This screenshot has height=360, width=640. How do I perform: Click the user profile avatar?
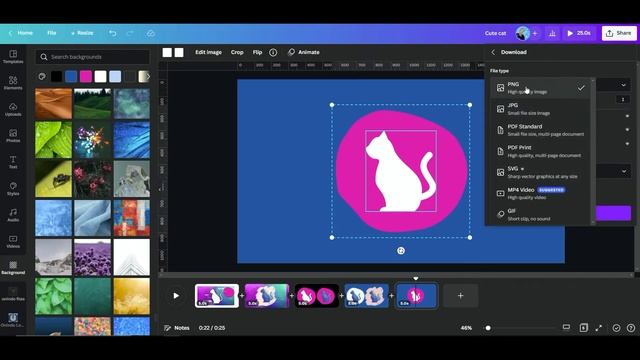click(x=522, y=33)
